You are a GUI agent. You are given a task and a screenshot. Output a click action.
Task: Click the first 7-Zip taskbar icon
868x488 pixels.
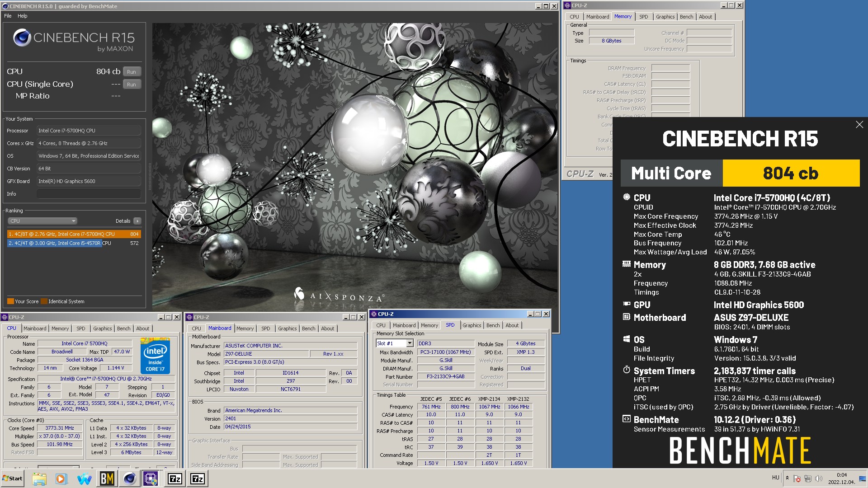pyautogui.click(x=175, y=479)
